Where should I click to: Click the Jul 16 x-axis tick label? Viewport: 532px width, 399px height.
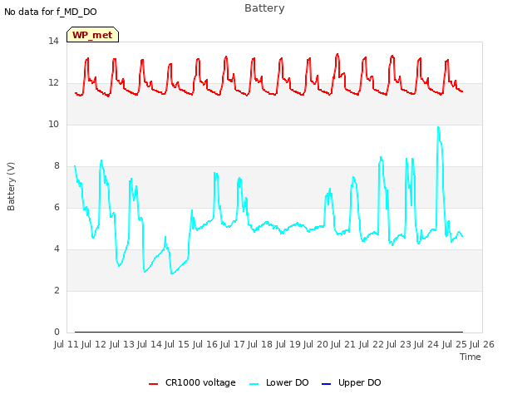click(x=204, y=344)
